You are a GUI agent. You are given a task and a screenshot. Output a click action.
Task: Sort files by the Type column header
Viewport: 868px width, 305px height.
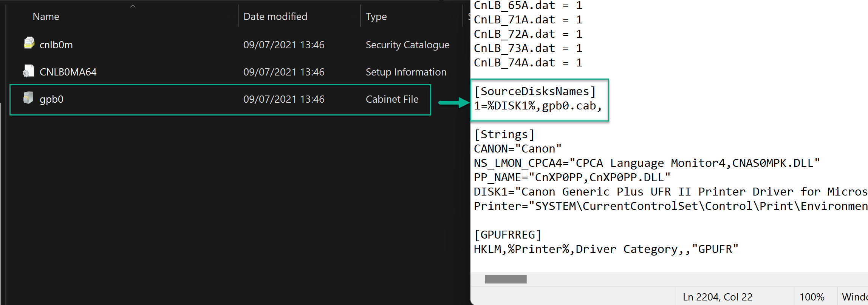[x=376, y=17]
